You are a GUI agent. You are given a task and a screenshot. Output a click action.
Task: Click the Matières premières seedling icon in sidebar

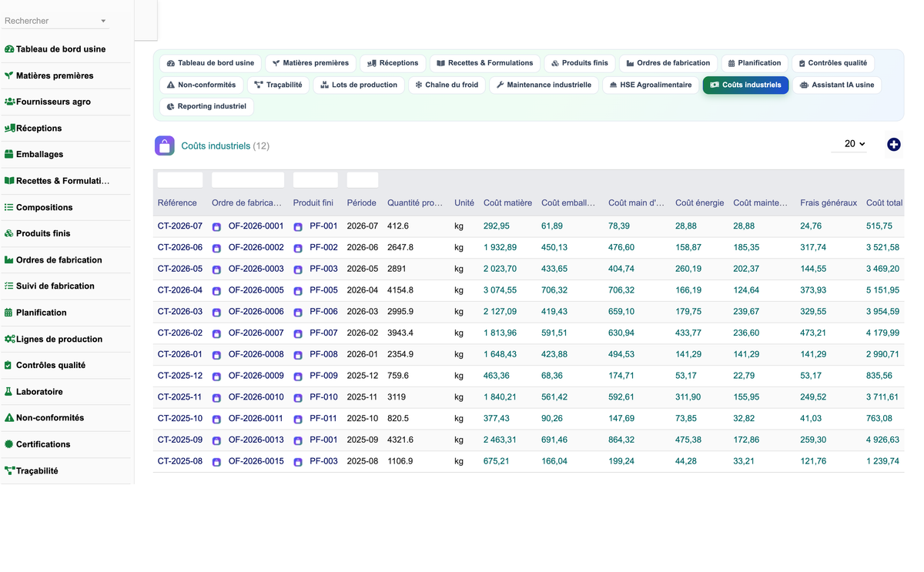(x=9, y=75)
